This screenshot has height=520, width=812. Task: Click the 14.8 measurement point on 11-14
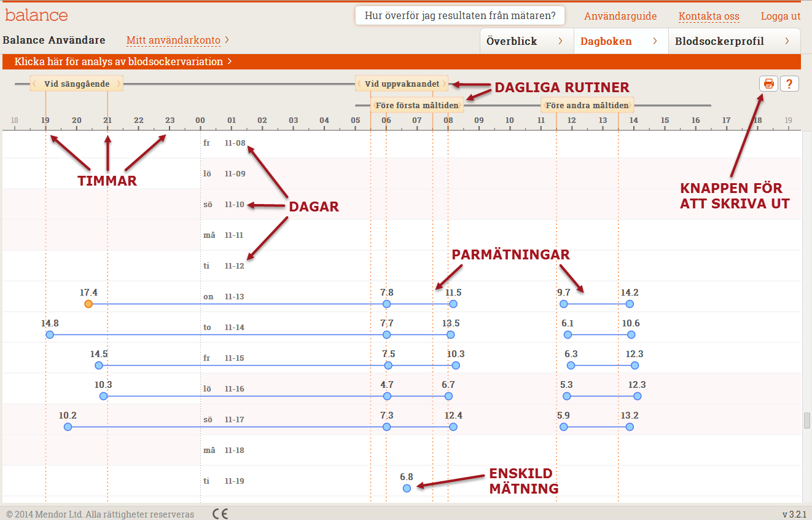pyautogui.click(x=50, y=334)
